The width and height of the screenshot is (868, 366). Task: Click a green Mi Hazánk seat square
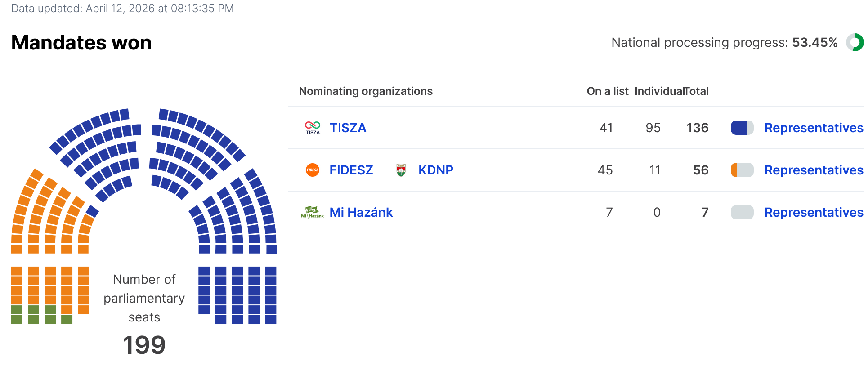coord(34,310)
